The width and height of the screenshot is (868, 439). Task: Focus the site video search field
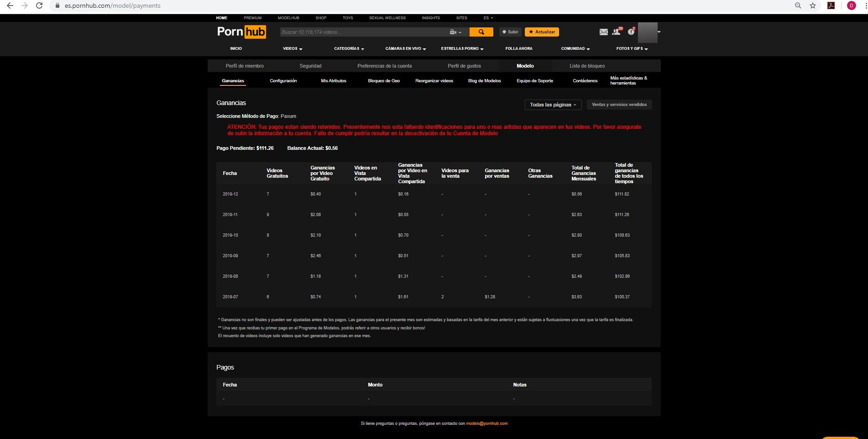click(x=363, y=32)
